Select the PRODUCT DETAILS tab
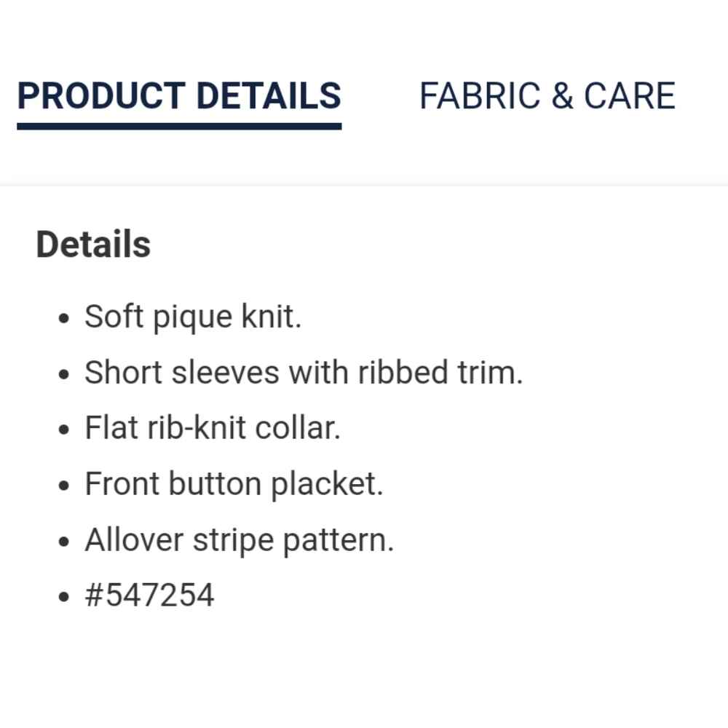Viewport: 728px width, 728px height. [x=179, y=95]
